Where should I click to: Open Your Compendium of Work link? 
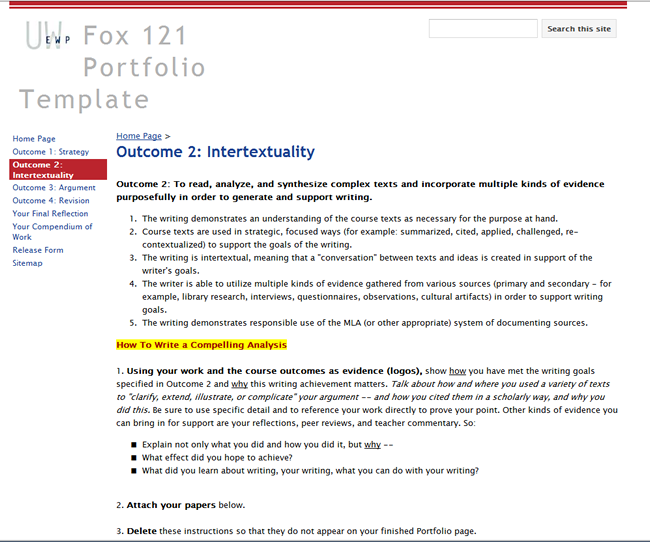(x=52, y=231)
